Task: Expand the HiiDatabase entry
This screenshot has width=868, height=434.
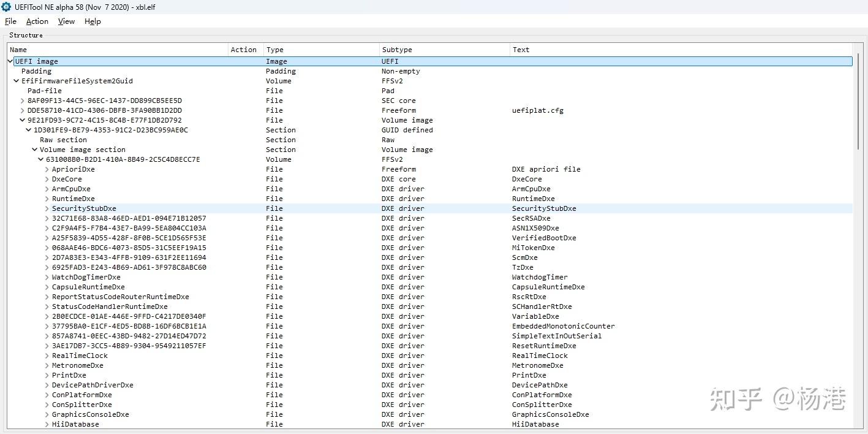Action: pos(47,424)
